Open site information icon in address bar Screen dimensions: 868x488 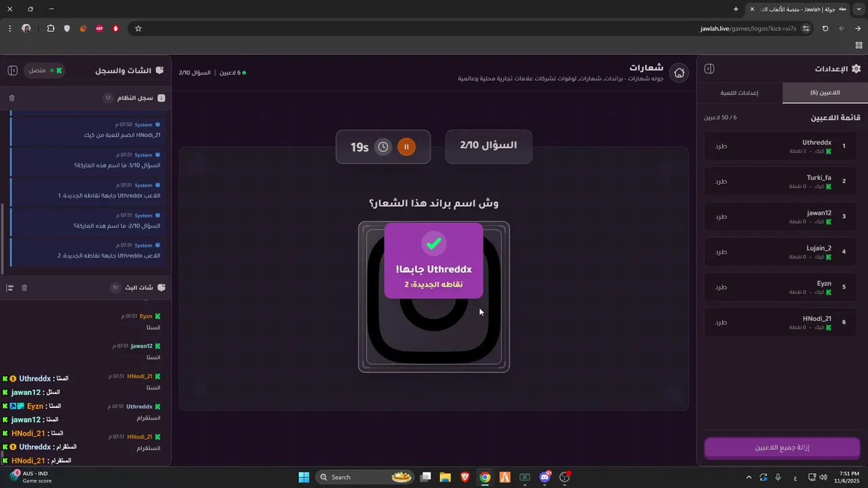click(x=806, y=28)
